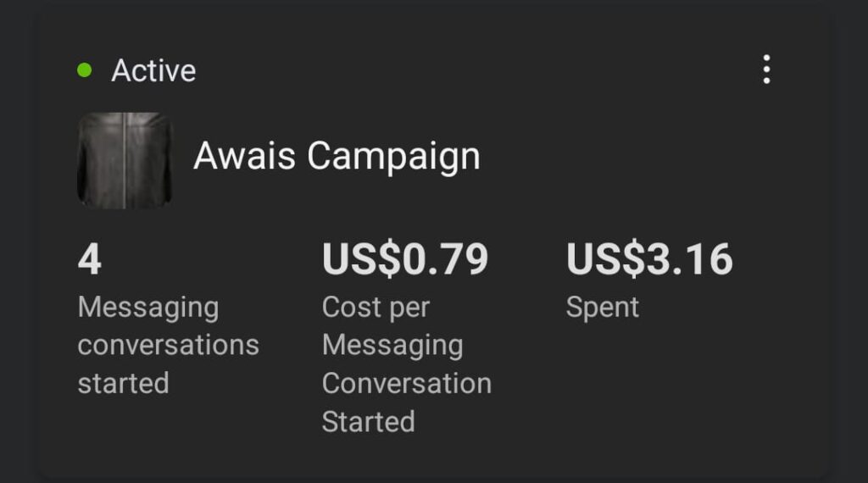
Task: Select the US$0.79 cost value
Action: (x=405, y=259)
